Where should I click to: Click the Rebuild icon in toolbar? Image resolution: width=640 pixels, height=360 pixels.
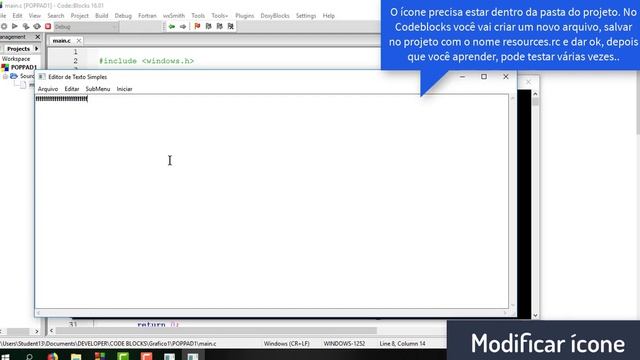click(37, 27)
